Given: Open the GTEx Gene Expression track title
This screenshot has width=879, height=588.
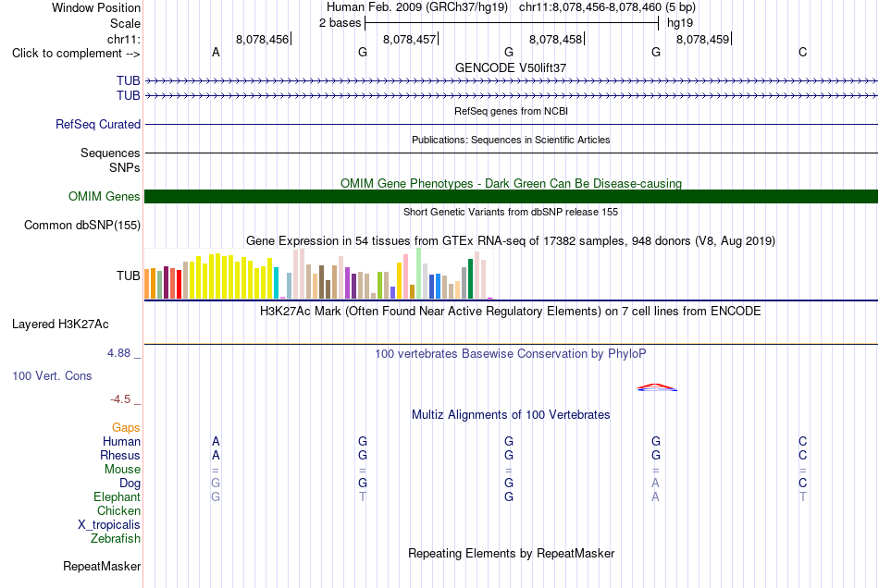Looking at the screenshot, I should [x=511, y=240].
